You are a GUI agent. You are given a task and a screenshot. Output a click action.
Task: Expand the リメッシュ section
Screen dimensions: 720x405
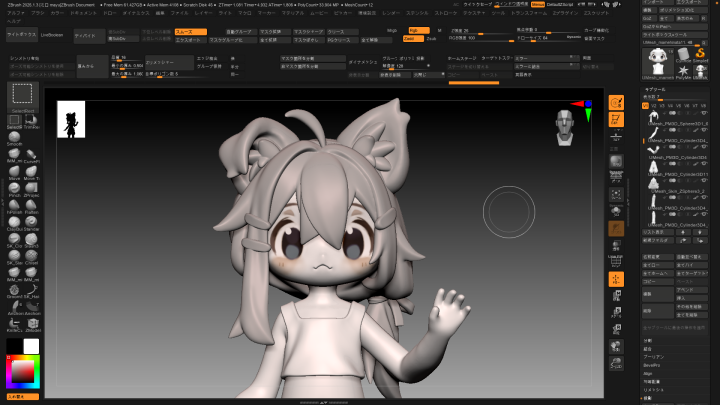[x=653, y=390]
